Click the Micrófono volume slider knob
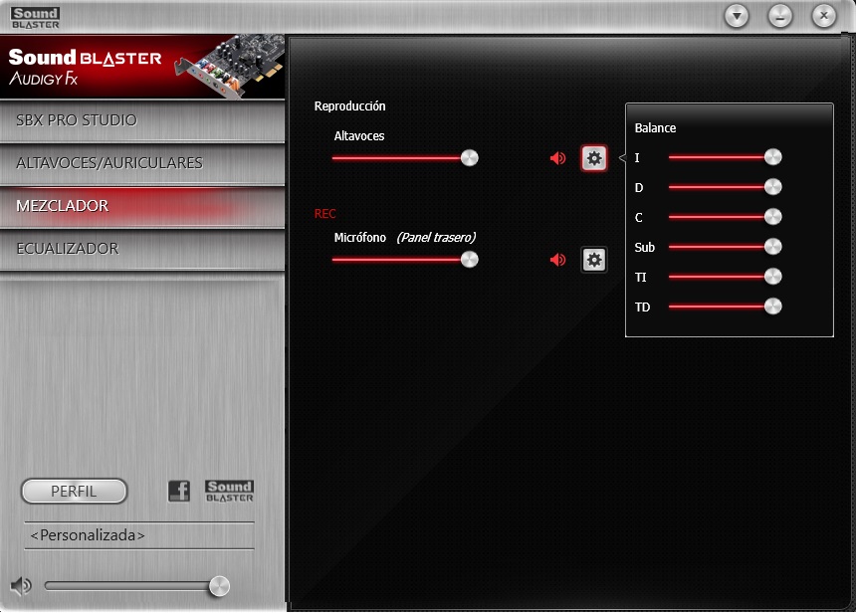856x616 pixels. pyautogui.click(x=469, y=260)
